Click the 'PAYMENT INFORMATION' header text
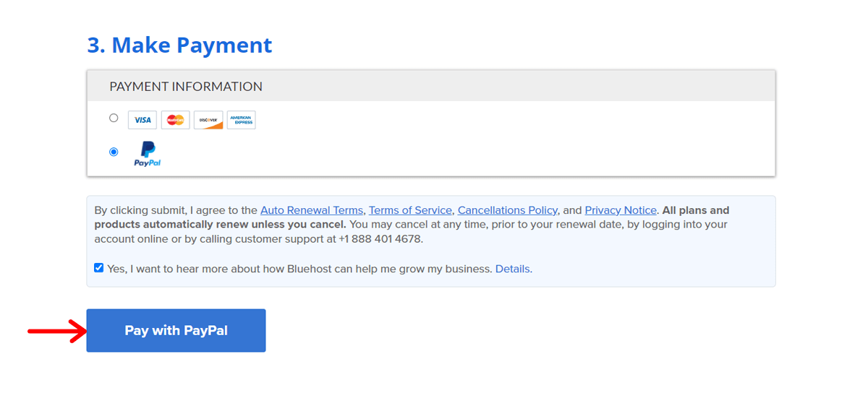This screenshot has width=868, height=393. coord(186,86)
